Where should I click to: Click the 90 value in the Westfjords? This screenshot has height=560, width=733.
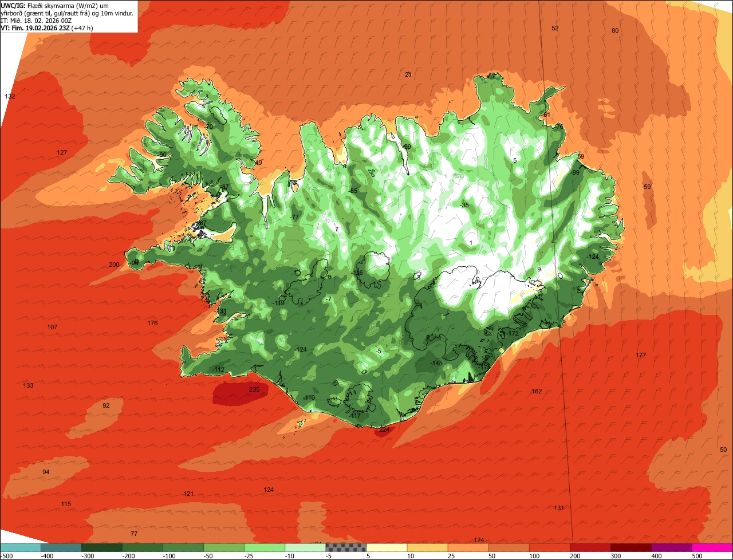tap(163, 155)
